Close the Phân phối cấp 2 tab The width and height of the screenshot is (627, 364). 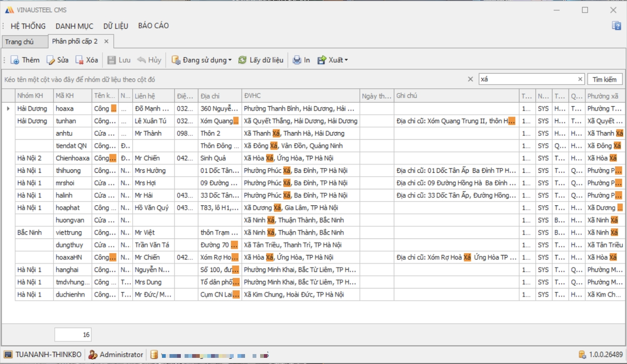[106, 41]
